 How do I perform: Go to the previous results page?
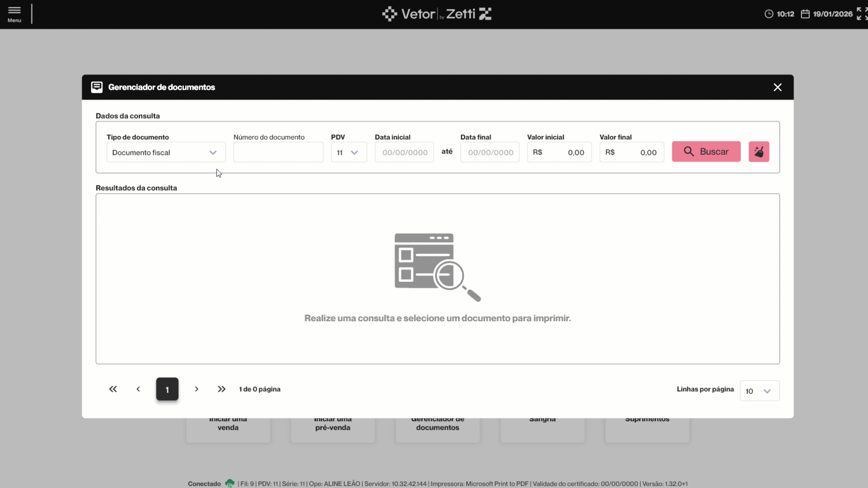tap(138, 389)
